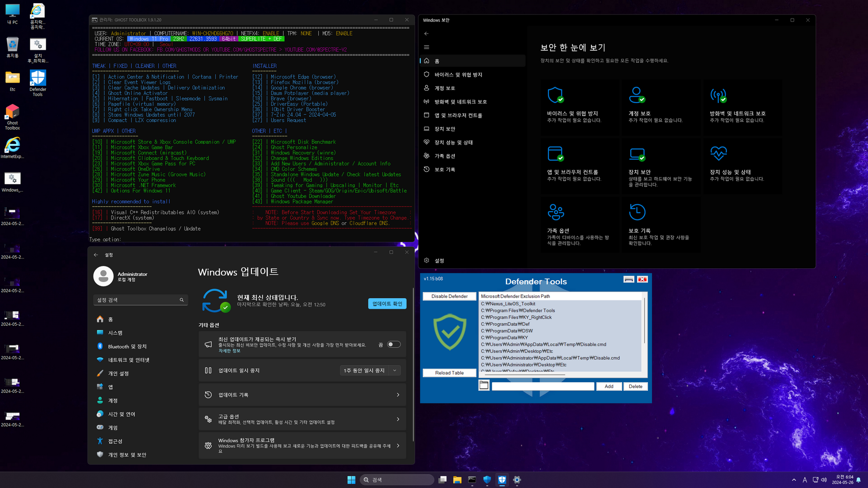868x488 pixels.
Task: Click the Reload Table button
Action: pyautogui.click(x=449, y=373)
